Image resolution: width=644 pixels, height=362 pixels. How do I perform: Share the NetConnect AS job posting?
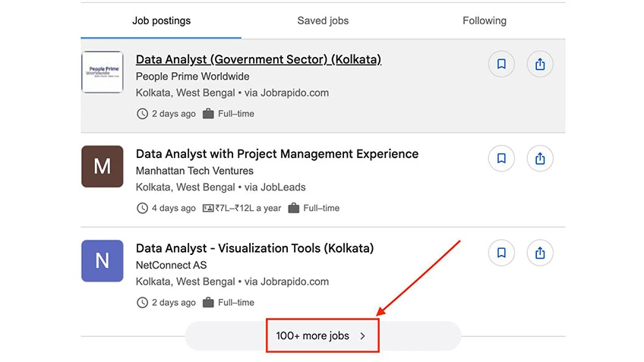[x=540, y=253]
